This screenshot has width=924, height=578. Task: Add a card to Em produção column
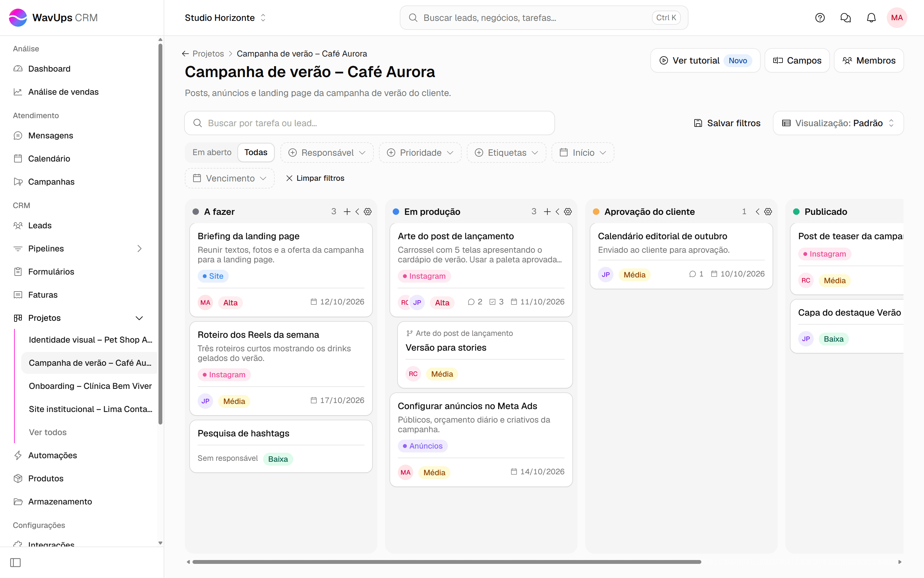(547, 212)
